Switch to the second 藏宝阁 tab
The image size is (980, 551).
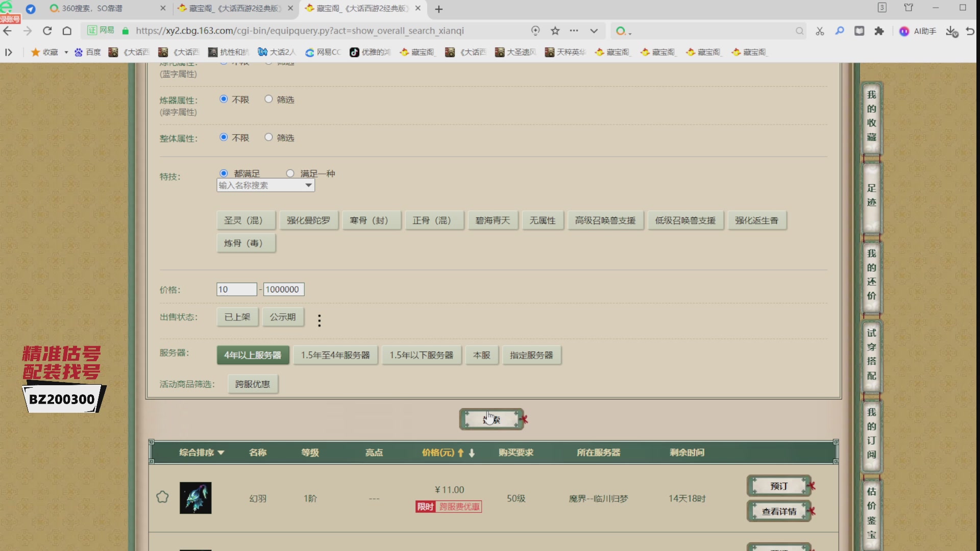pos(362,9)
